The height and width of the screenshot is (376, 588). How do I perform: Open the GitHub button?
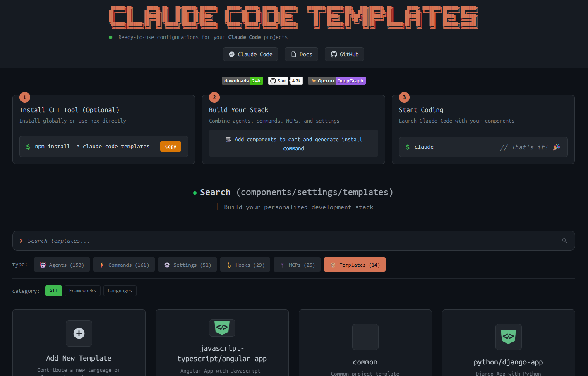(344, 54)
